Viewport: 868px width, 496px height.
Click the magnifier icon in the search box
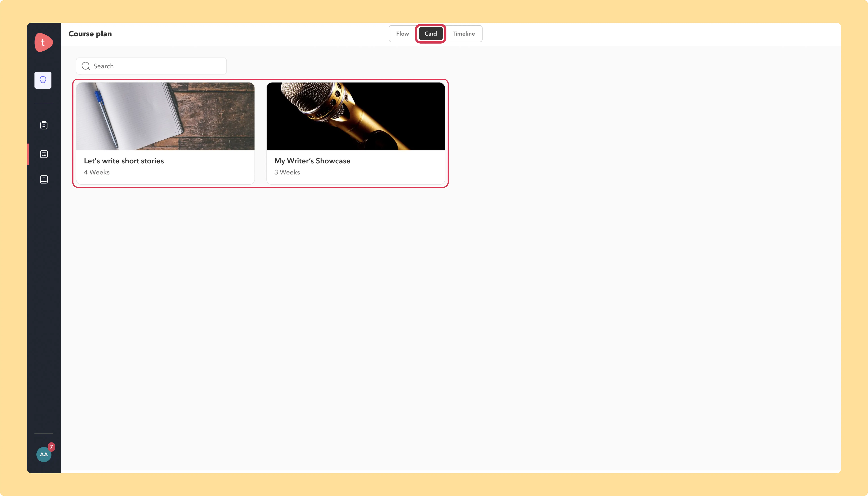86,66
